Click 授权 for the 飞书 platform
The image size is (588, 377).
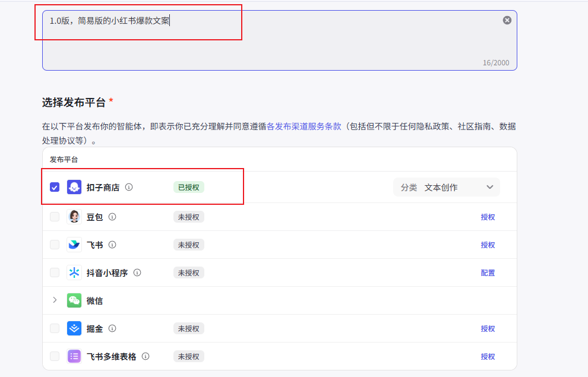pyautogui.click(x=488, y=245)
